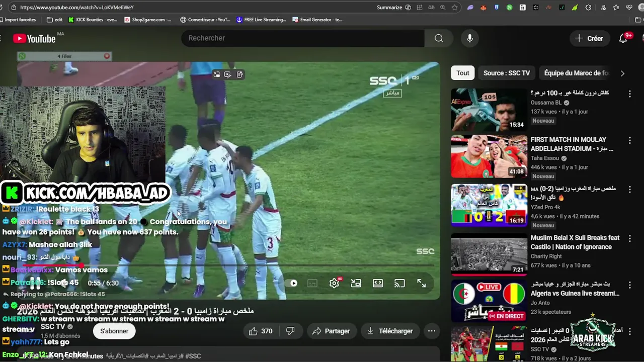Viewport: 644px width, 362px height.
Task: Click the green N icon on 4 Files bar
Action: [22, 56]
